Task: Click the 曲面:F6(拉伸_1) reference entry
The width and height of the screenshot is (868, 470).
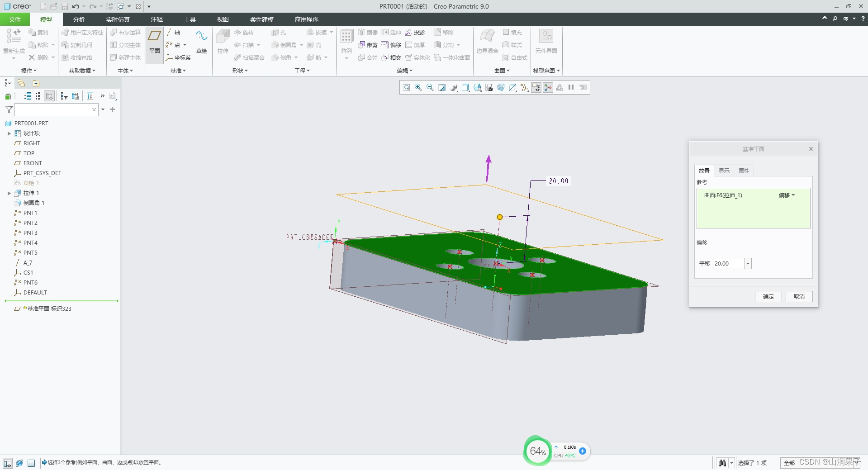Action: (723, 195)
